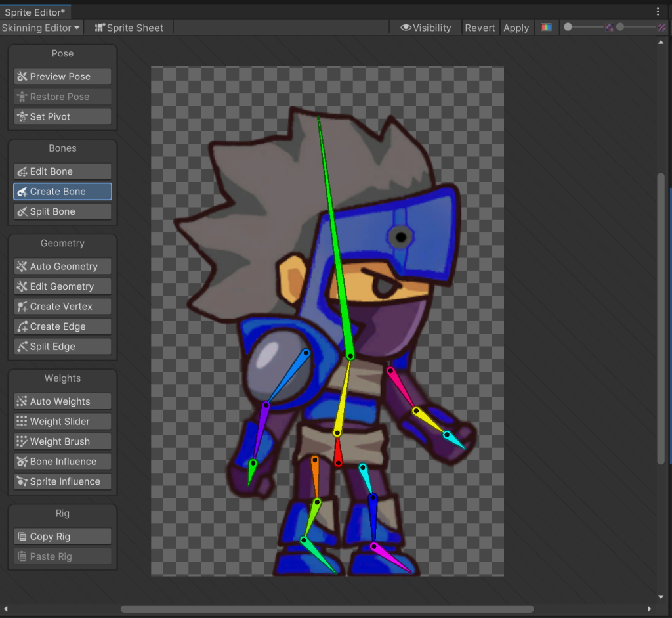Choose the Create Vertex tool
The image size is (672, 618).
pos(62,307)
